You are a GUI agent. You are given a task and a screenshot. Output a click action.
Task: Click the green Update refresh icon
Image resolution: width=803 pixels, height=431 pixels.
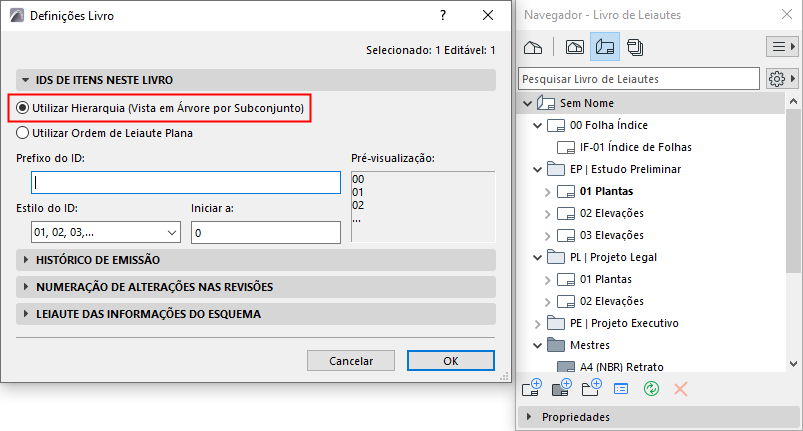pyautogui.click(x=651, y=389)
